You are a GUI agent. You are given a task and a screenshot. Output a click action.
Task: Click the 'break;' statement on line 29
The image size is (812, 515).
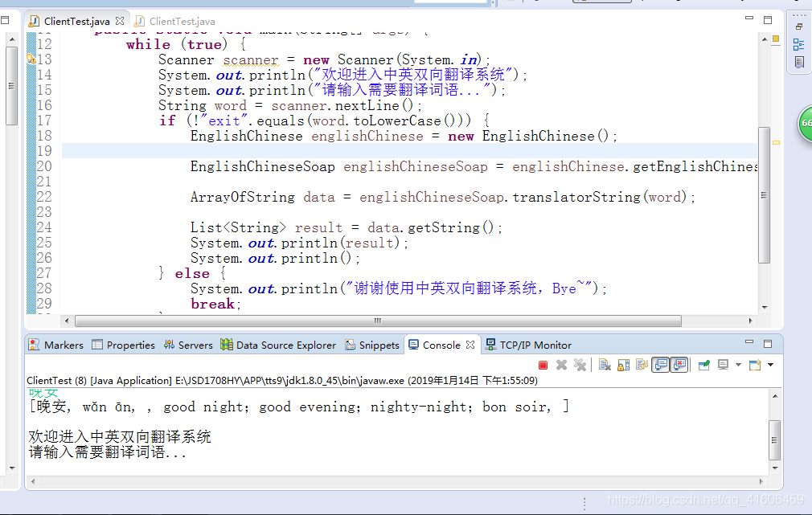[x=216, y=304]
